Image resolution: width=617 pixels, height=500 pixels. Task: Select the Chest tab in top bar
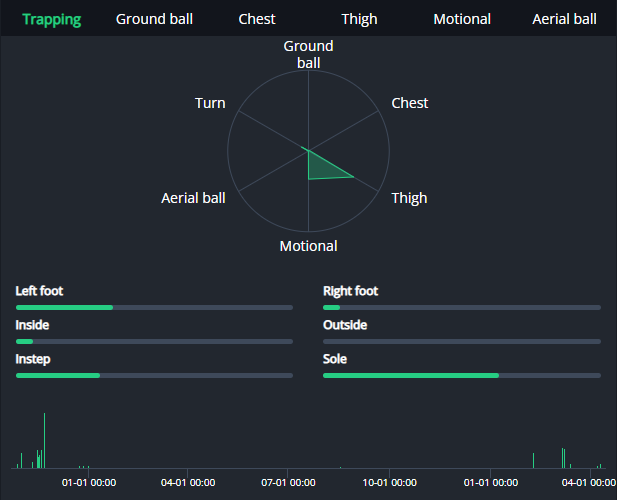(257, 19)
